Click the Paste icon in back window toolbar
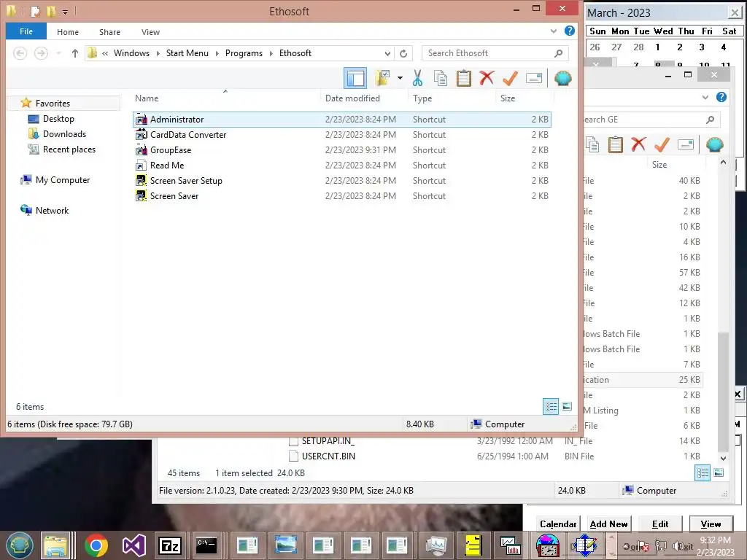This screenshot has height=560, width=747. click(x=615, y=144)
